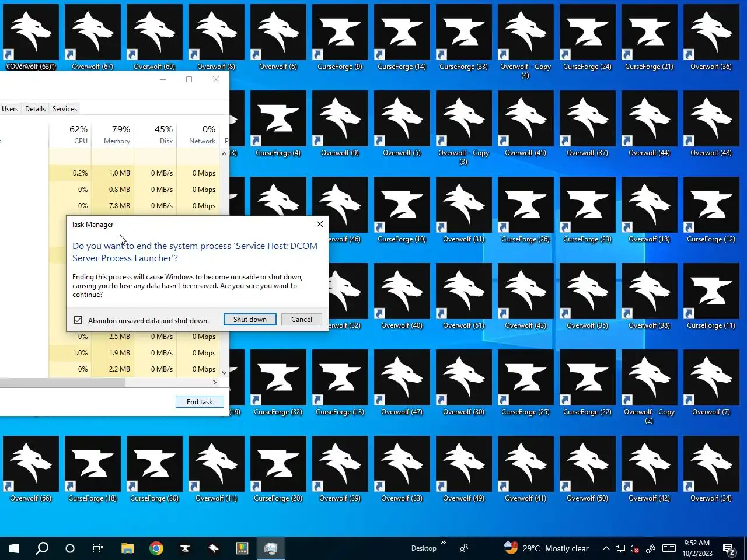Open the notification center
Viewport: 747px width, 560px height.
729,548
